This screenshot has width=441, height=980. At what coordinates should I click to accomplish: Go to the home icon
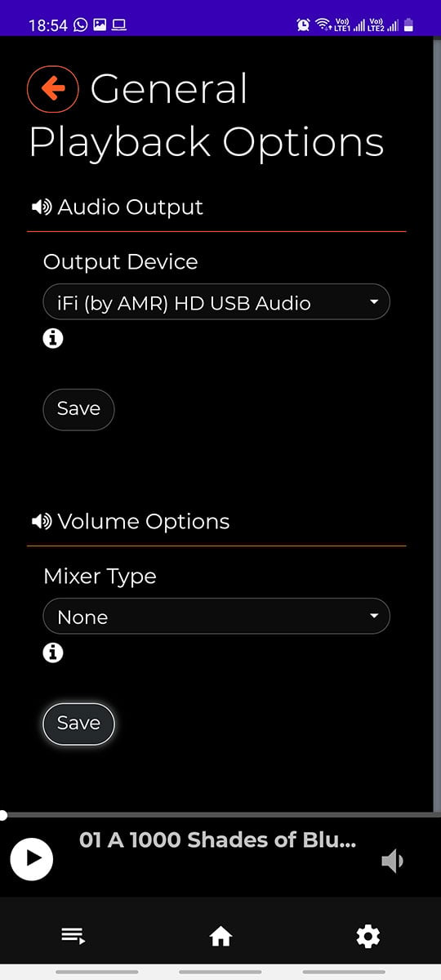pos(220,936)
